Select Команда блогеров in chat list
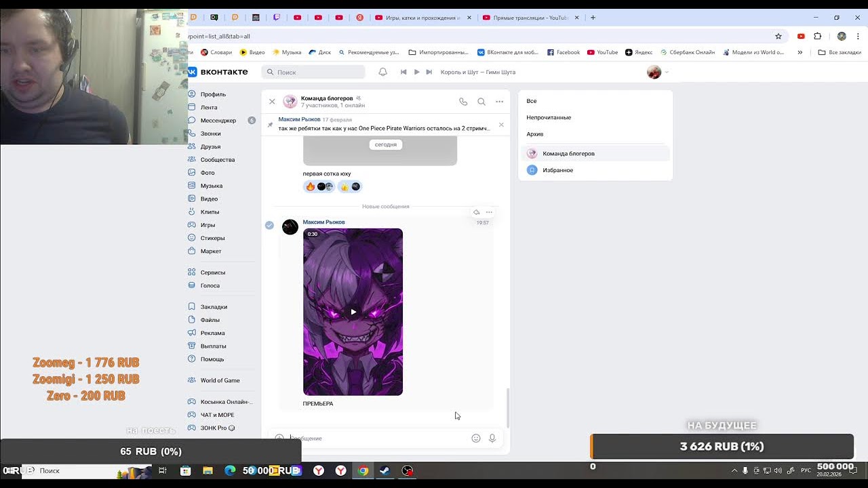The height and width of the screenshot is (488, 868). [595, 154]
